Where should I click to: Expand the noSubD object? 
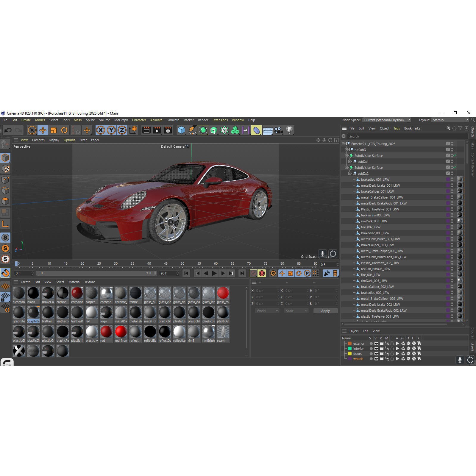tap(346, 150)
